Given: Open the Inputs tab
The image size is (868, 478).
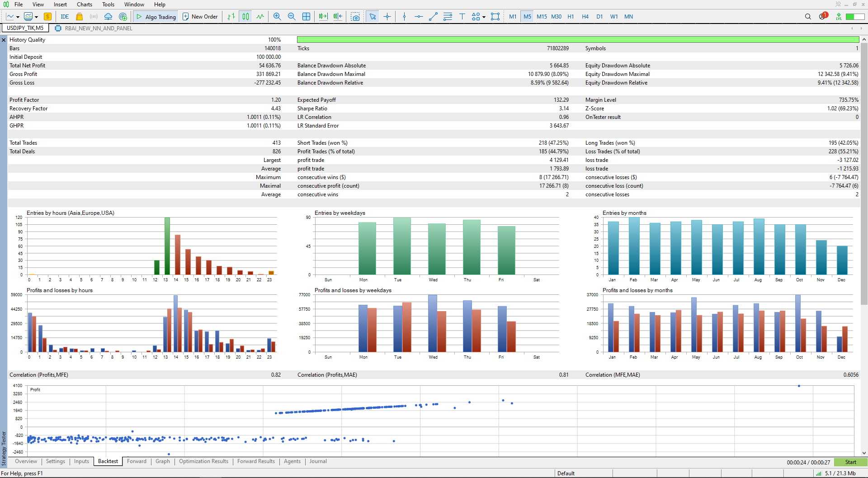Looking at the screenshot, I should [x=81, y=461].
